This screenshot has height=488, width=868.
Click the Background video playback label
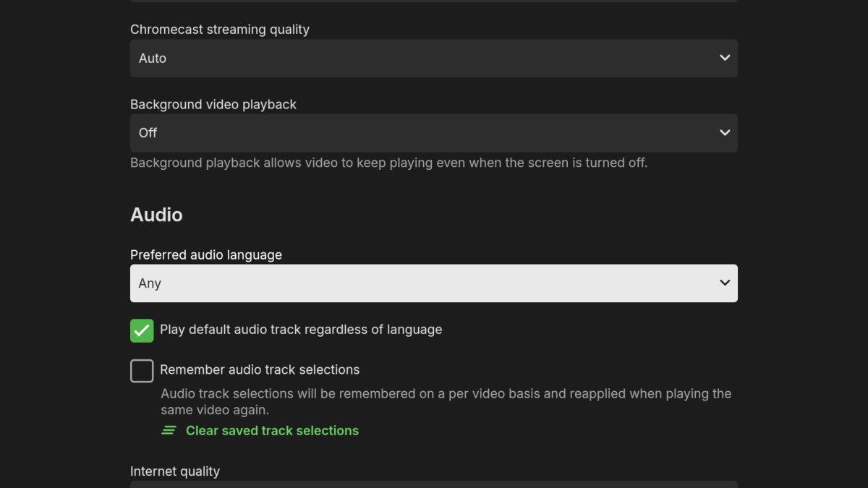pyautogui.click(x=213, y=104)
